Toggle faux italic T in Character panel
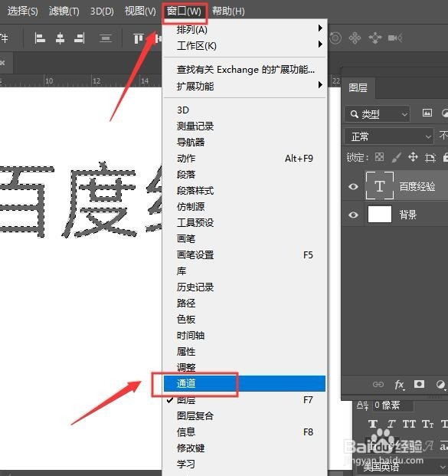The height and width of the screenshot is (476, 448). (x=391, y=424)
